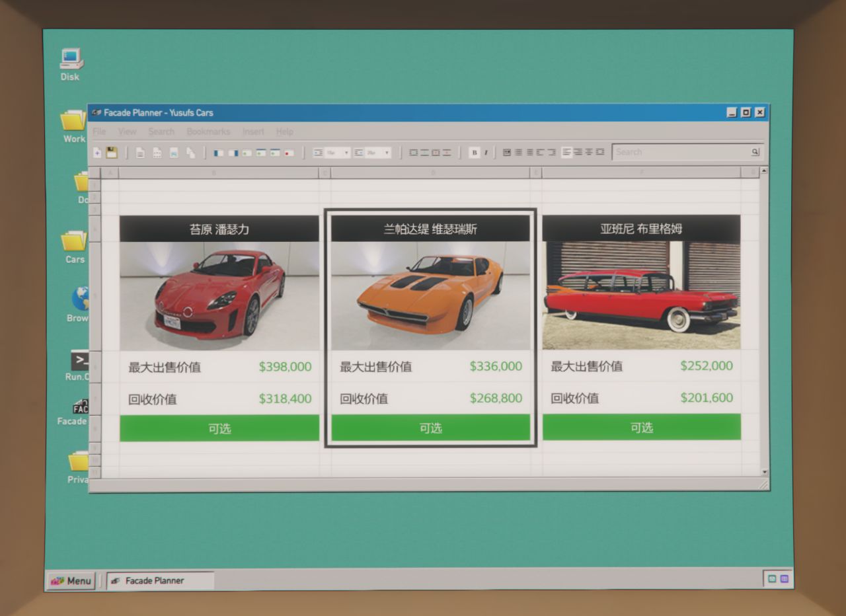This screenshot has width=846, height=616.
Task: Click the right blue column toolbar icon
Action: click(233, 153)
